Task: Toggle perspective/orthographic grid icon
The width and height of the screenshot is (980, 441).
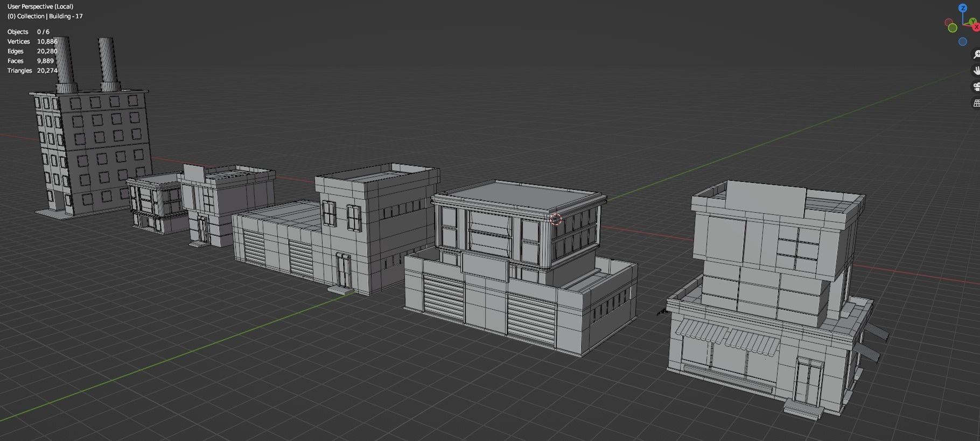Action: tap(976, 103)
